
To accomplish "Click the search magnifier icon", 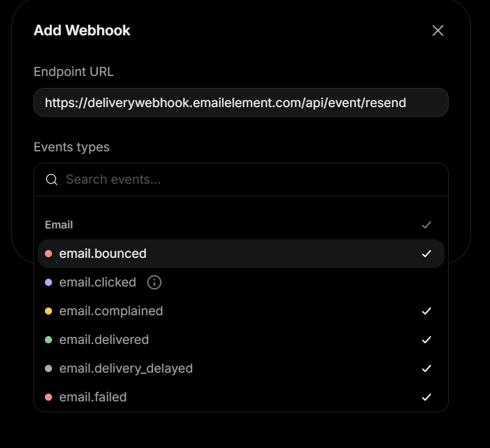I will coord(51,179).
